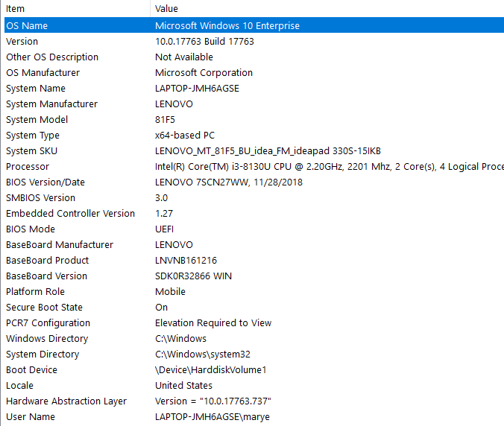Select the System Directory row
Image resolution: width=504 pixels, height=426 pixels.
[x=254, y=354]
